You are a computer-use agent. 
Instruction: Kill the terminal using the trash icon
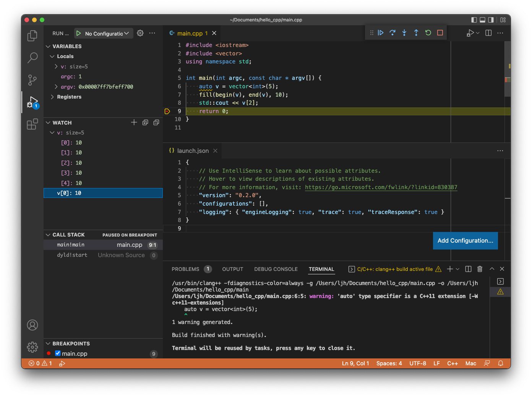pyautogui.click(x=480, y=269)
